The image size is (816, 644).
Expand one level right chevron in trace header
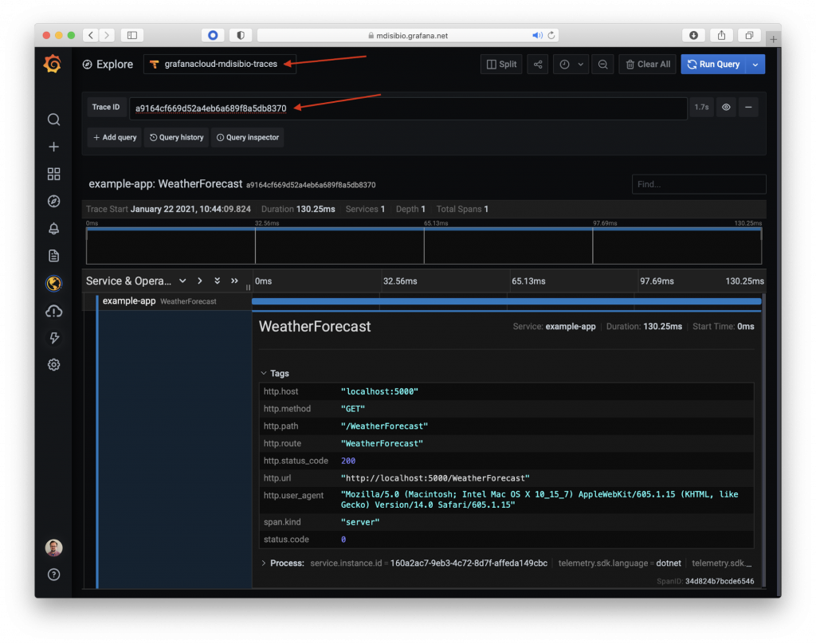[x=200, y=281]
